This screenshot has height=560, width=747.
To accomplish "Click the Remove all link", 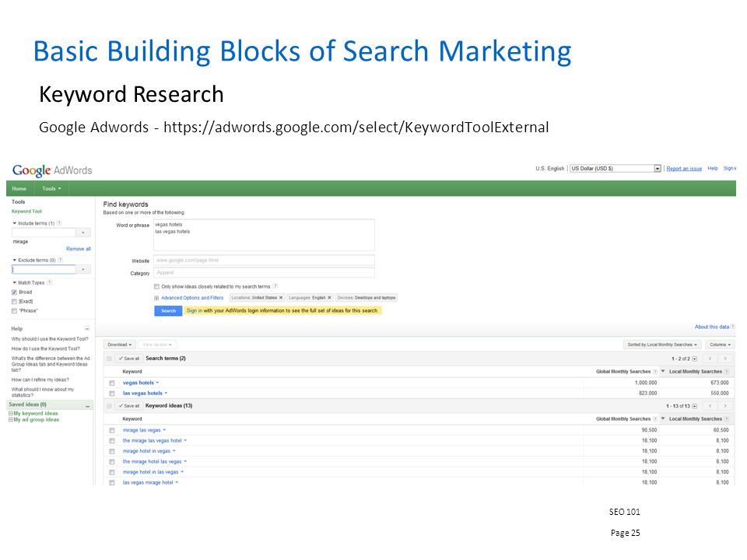I will pos(78,249).
